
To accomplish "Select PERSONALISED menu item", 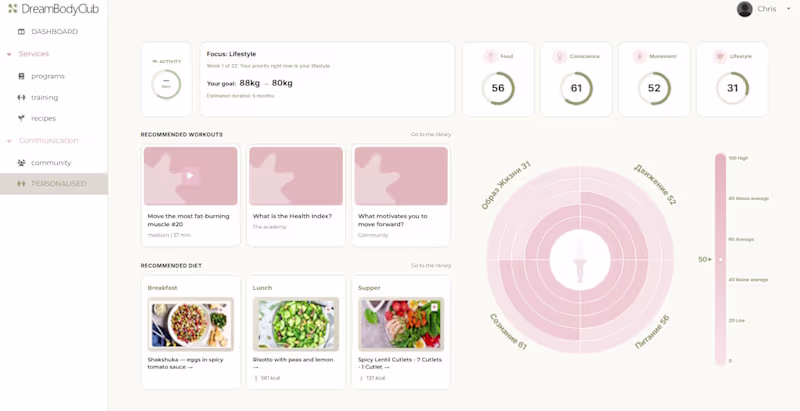I will click(x=59, y=184).
